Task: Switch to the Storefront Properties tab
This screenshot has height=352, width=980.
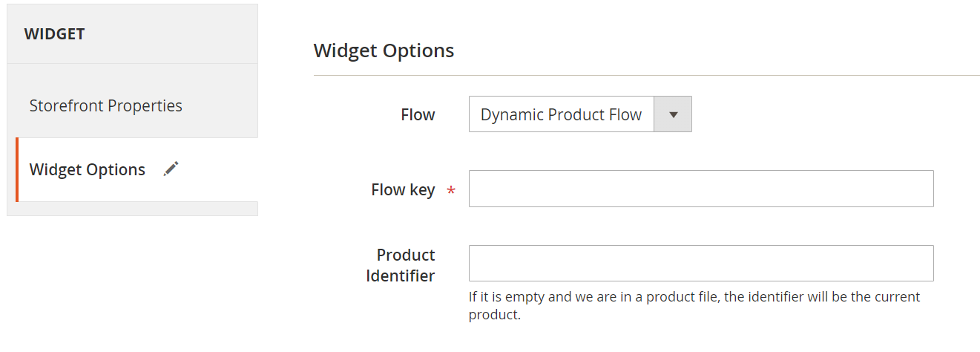Action: (105, 105)
